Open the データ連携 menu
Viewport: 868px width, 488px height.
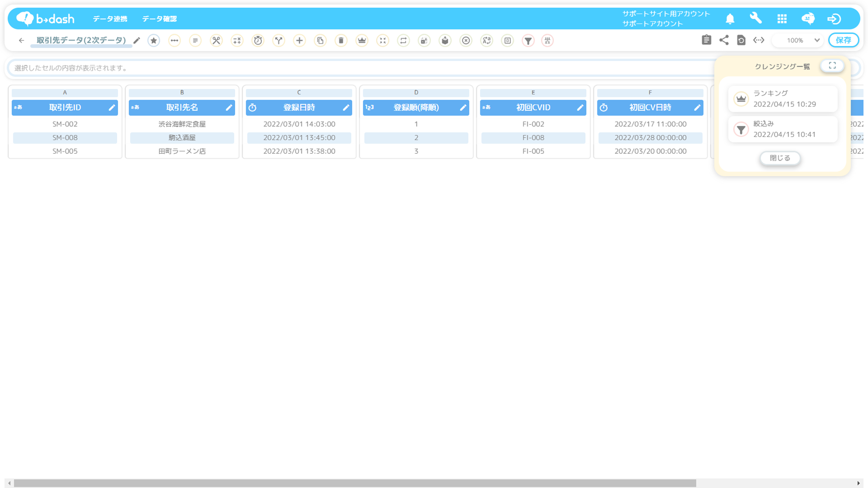click(x=110, y=19)
